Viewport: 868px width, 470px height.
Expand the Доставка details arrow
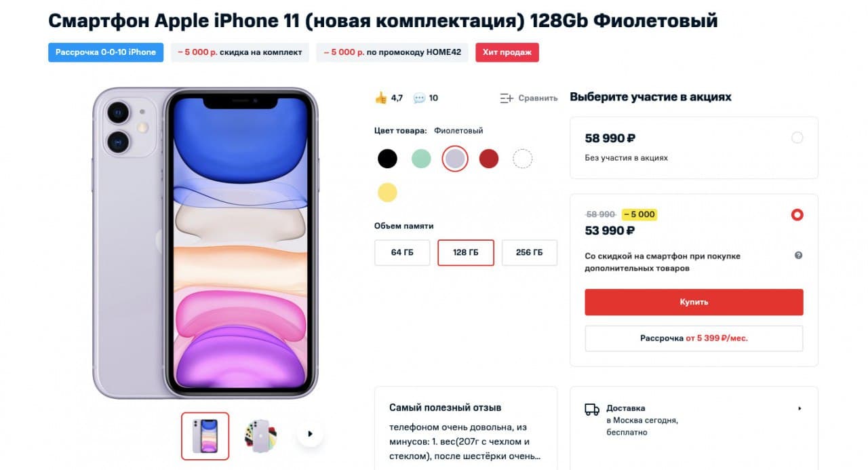coord(800,409)
